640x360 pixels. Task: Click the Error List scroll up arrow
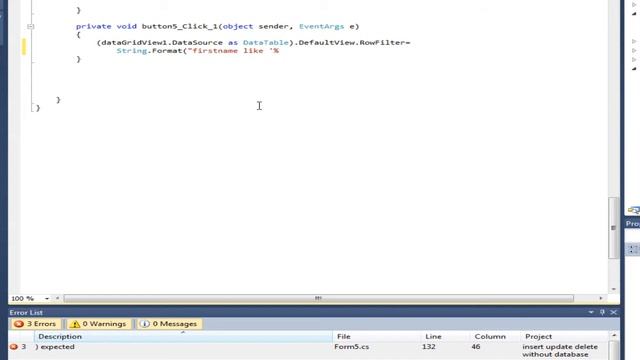click(614, 336)
